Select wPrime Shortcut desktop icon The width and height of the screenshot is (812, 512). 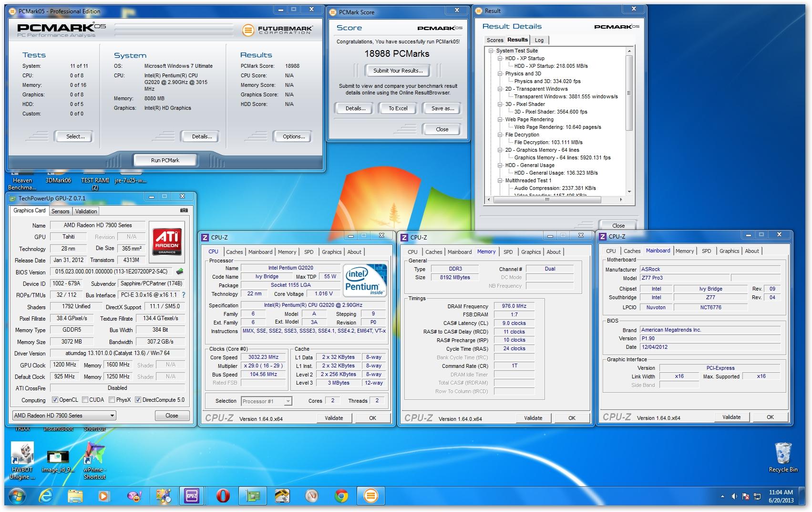[94, 460]
